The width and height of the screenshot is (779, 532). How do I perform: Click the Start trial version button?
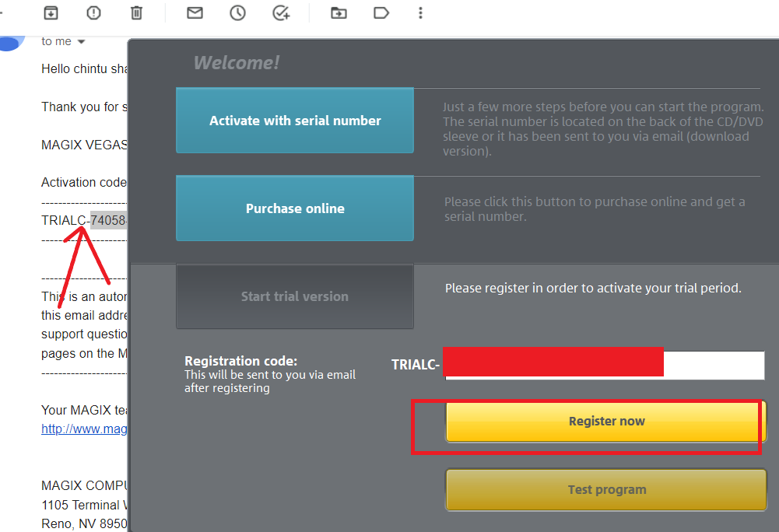(295, 296)
